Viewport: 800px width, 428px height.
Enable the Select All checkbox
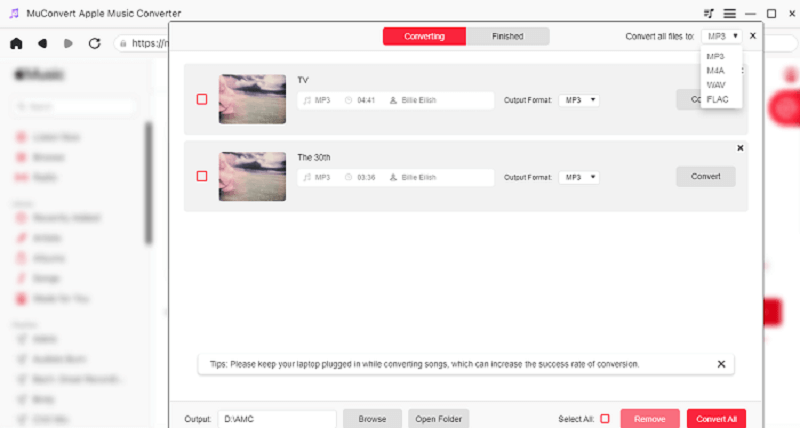[604, 418]
